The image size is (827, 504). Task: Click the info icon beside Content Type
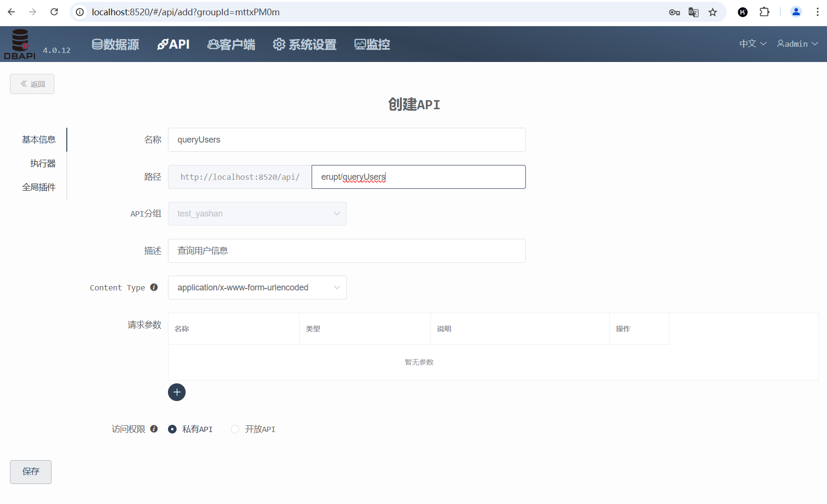point(154,287)
